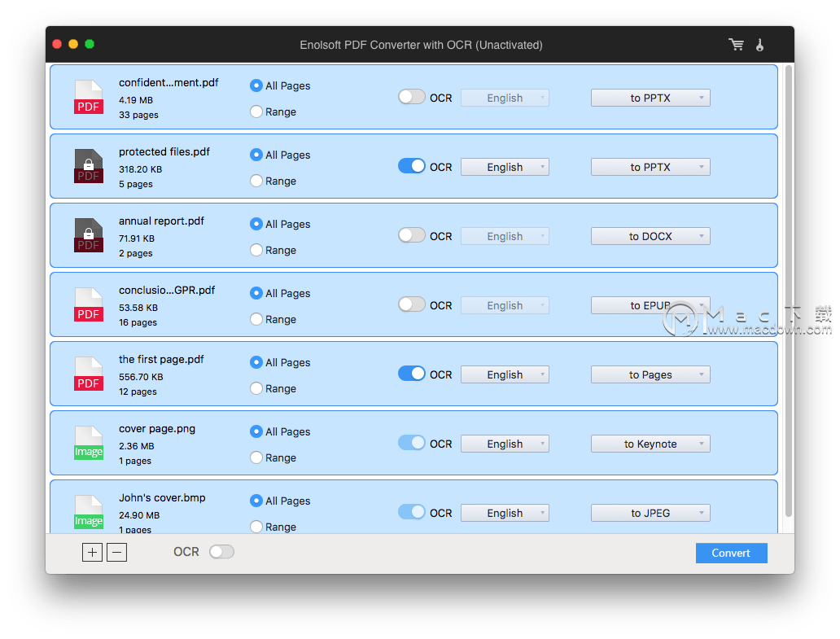Click the 318.20 KB file size text
Image resolution: width=840 pixels, height=639 pixels.
point(140,169)
